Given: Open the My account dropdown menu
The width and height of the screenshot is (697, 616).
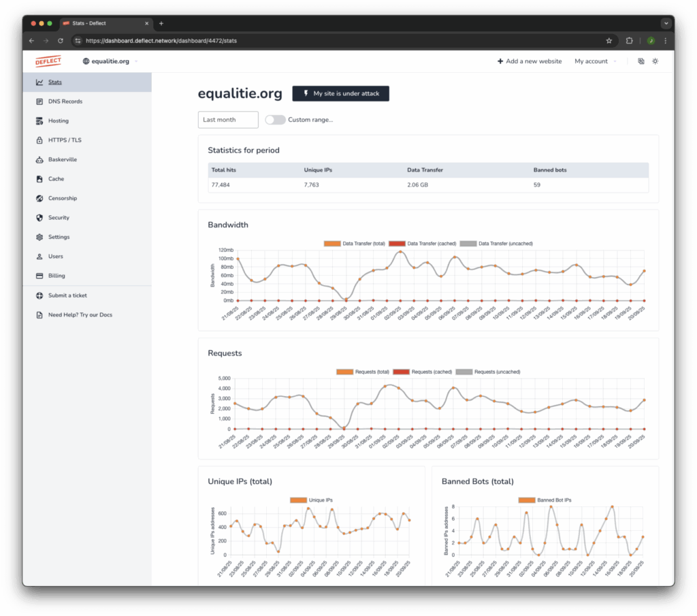Looking at the screenshot, I should [595, 61].
